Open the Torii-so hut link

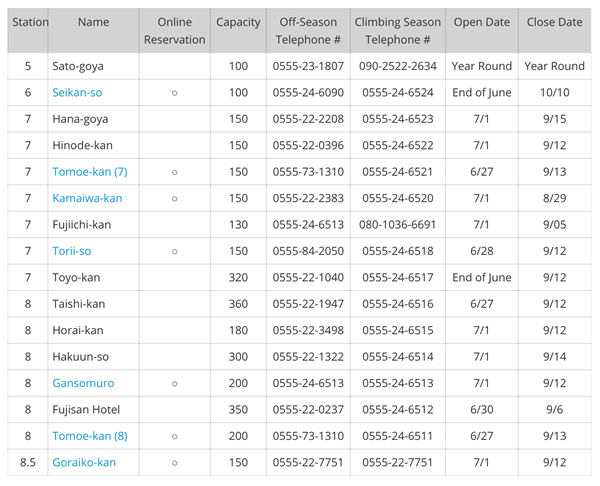coord(72,251)
